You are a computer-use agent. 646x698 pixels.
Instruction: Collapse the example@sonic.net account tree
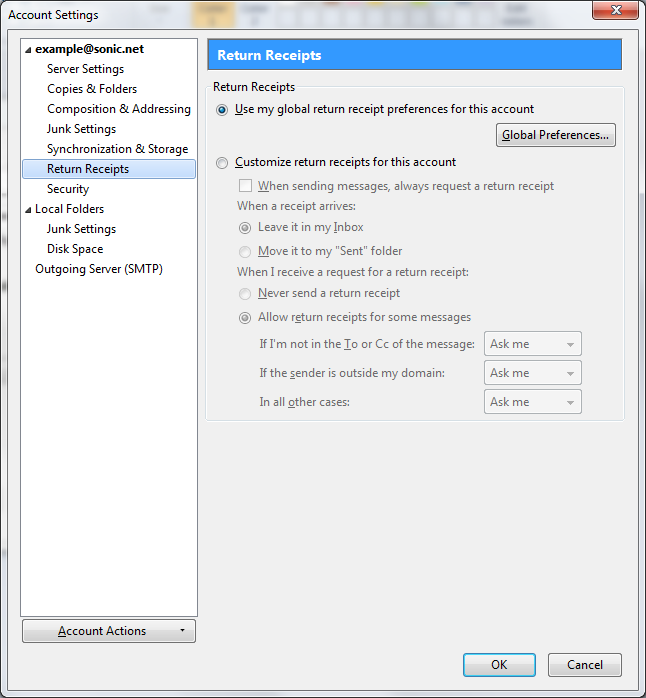(x=29, y=49)
